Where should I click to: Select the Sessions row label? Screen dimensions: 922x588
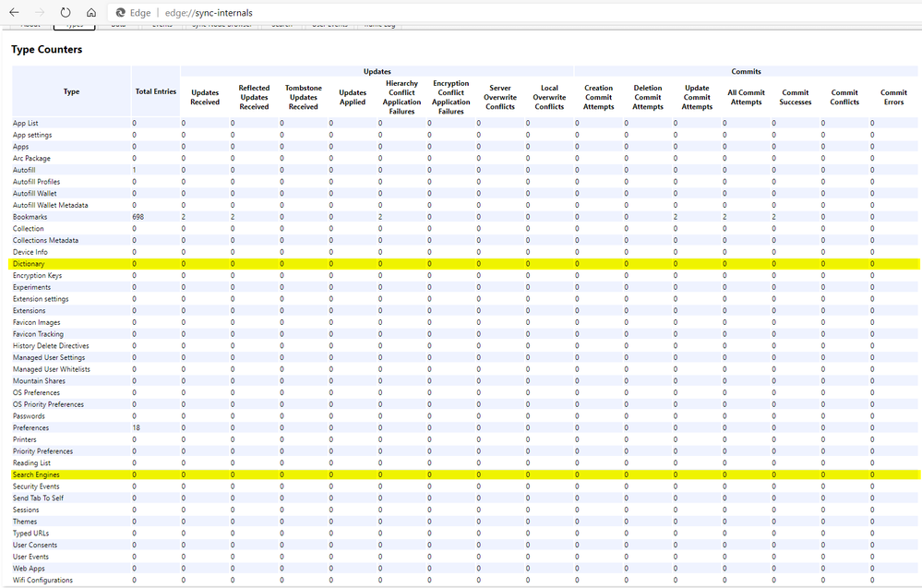pyautogui.click(x=26, y=510)
